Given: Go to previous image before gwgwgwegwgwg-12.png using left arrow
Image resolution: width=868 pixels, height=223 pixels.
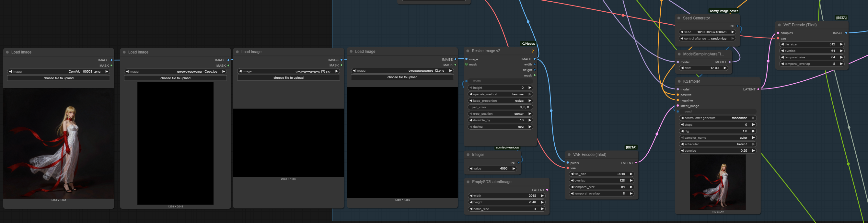Looking at the screenshot, I should pyautogui.click(x=354, y=71).
